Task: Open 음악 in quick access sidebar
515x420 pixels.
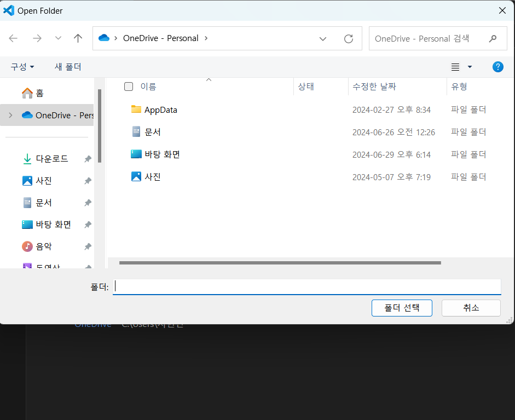Action: click(44, 246)
